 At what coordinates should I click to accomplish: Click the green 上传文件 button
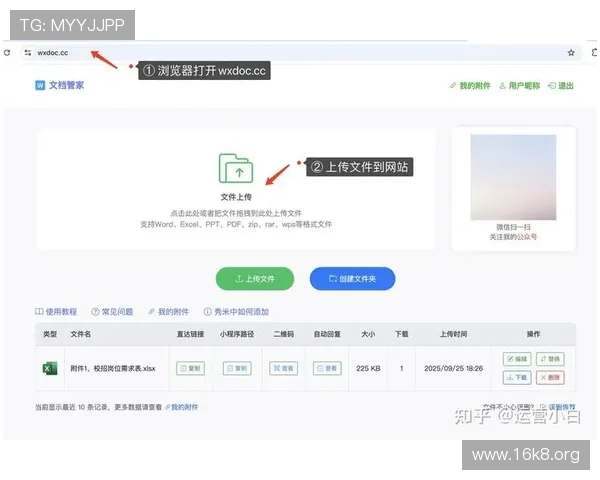(255, 279)
